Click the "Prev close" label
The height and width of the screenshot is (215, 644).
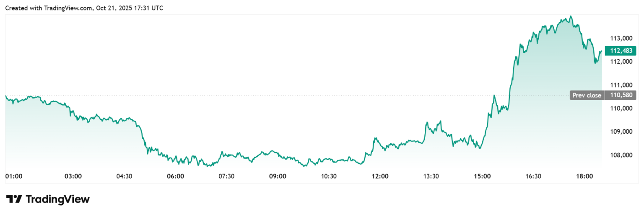click(587, 95)
